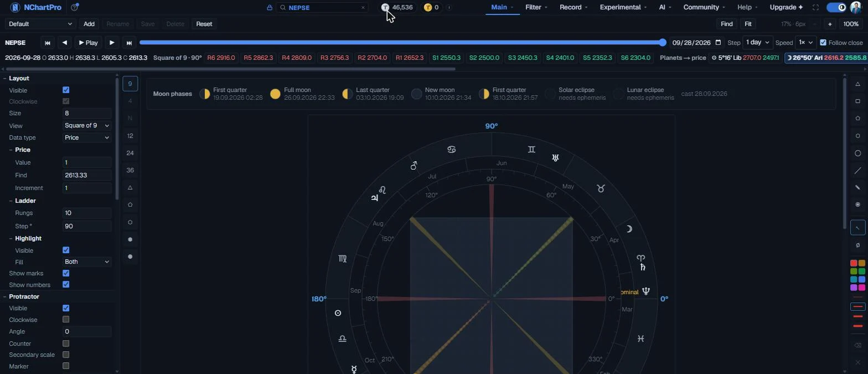Select the hexagon shape tool in right toolbar
Screen dimensions: 868x374
pyautogui.click(x=857, y=136)
